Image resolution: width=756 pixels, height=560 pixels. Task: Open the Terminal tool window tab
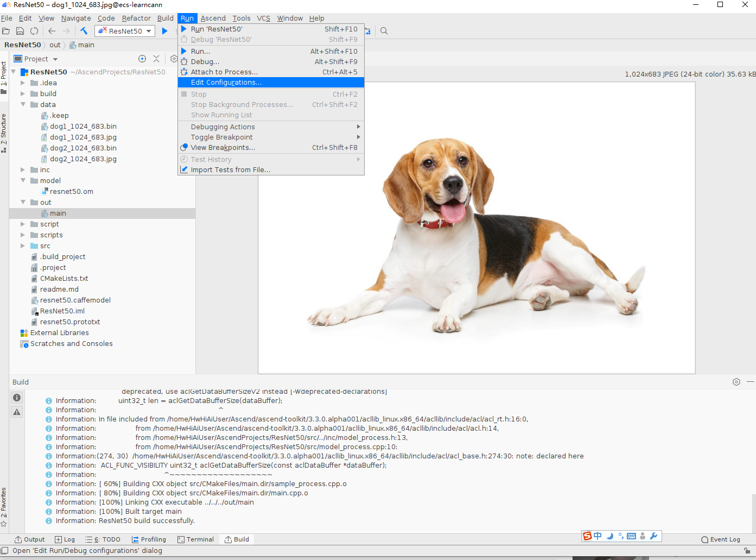click(x=195, y=539)
